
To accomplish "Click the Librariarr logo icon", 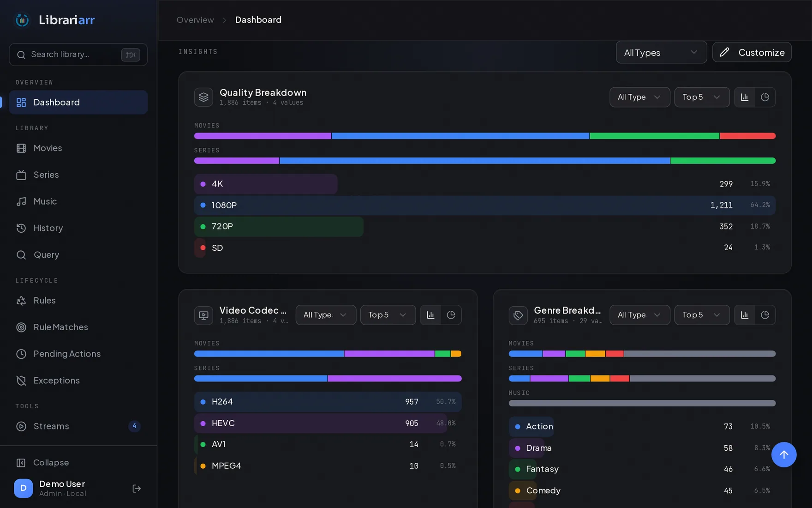I will 22,20.
